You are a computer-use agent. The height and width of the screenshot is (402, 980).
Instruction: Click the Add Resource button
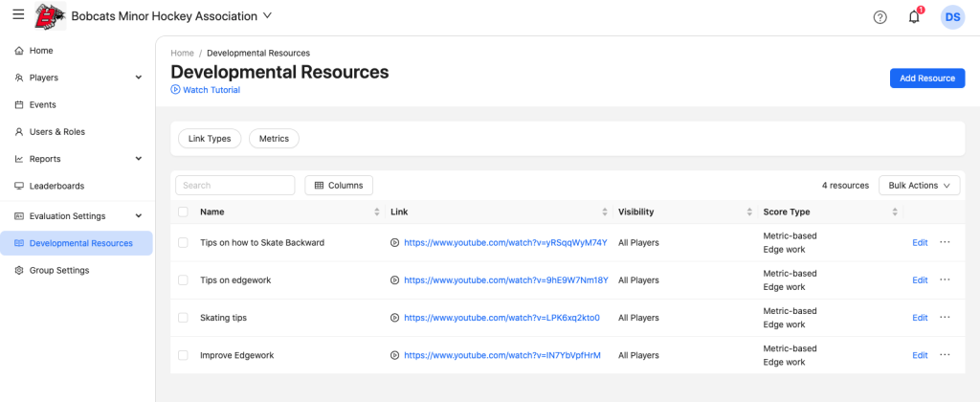click(926, 78)
